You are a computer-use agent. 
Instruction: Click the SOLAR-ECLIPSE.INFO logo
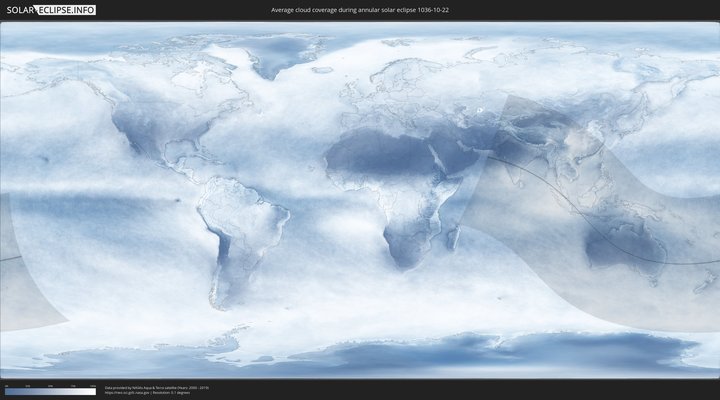(x=51, y=10)
